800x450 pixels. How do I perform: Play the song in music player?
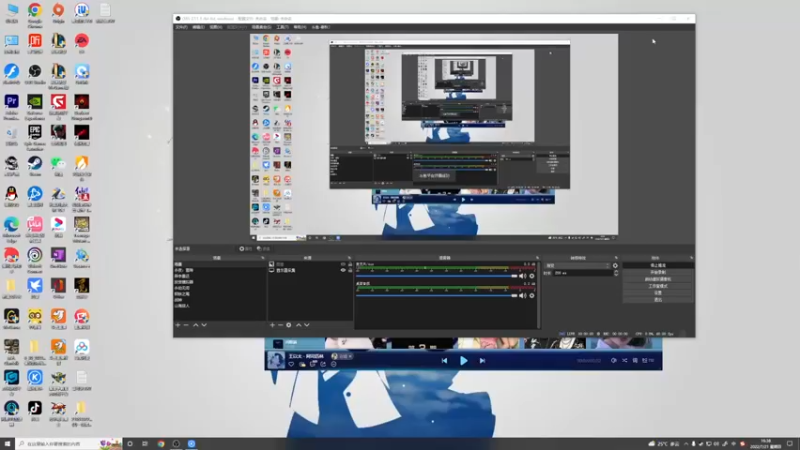463,361
